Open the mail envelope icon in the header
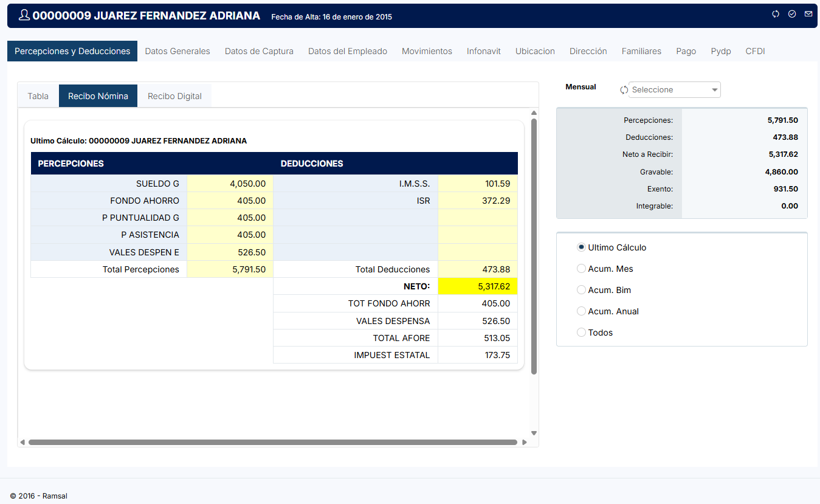Screen dimensions: 820x504 [808, 14]
